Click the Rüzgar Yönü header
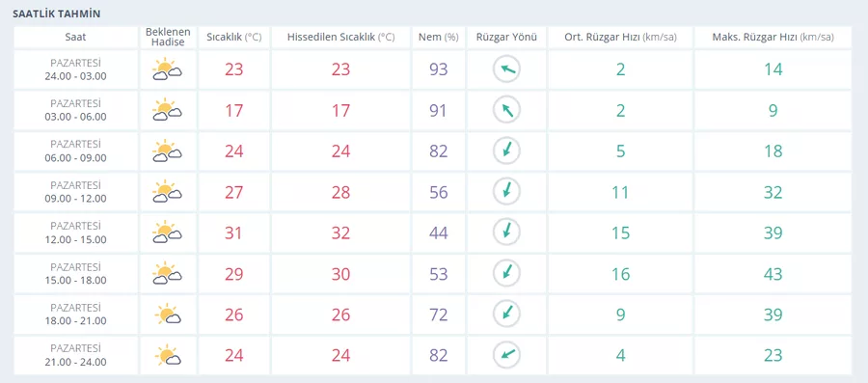Screen dimensions: 868x383 (x=506, y=37)
